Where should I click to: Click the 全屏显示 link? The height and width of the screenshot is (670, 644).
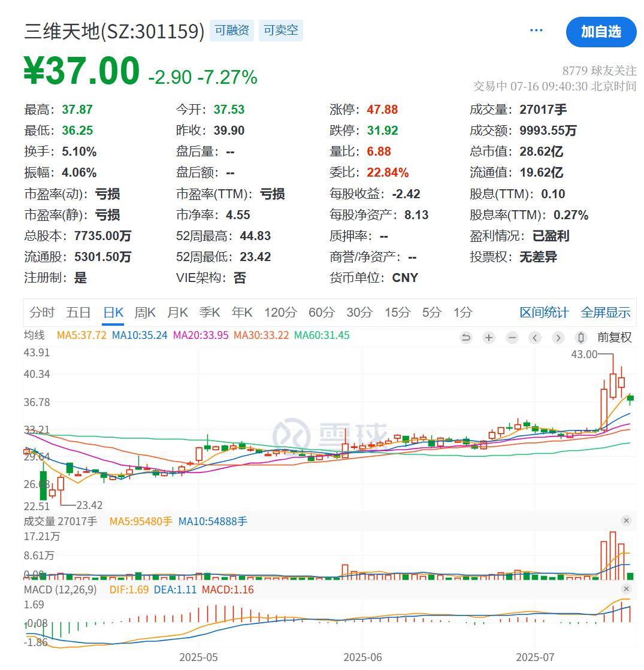point(606,313)
